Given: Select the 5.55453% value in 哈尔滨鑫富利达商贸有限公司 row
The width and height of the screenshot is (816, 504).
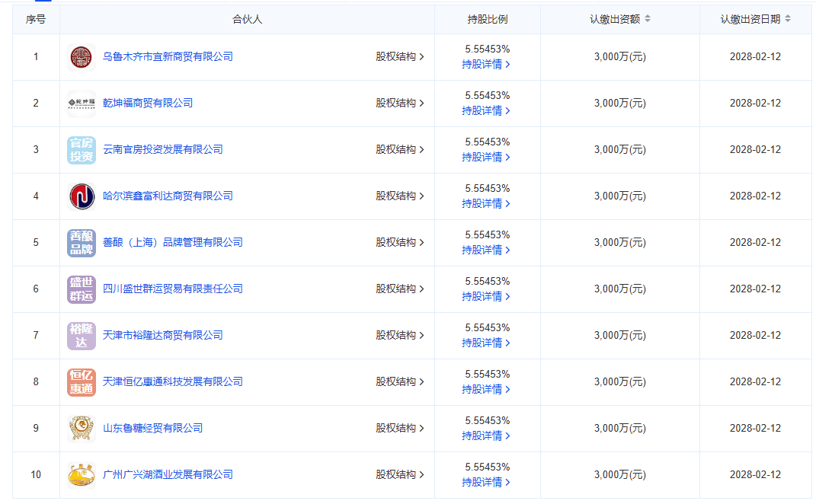Looking at the screenshot, I should coord(488,188).
